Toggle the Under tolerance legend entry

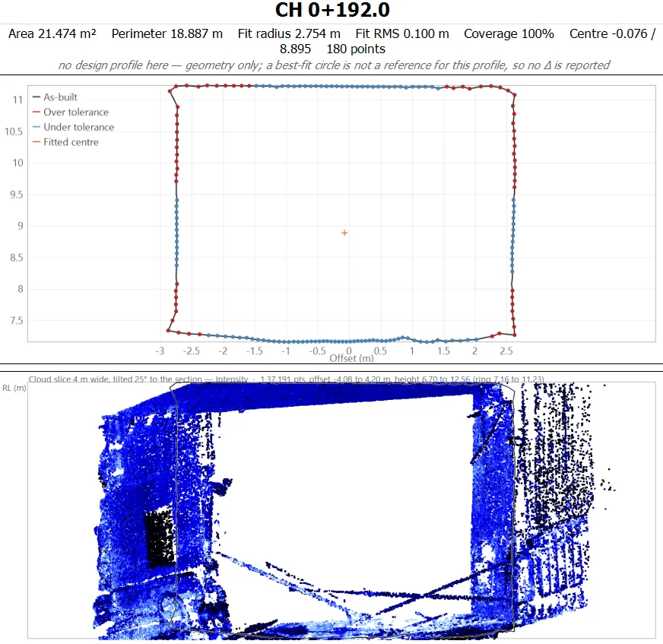[74, 127]
